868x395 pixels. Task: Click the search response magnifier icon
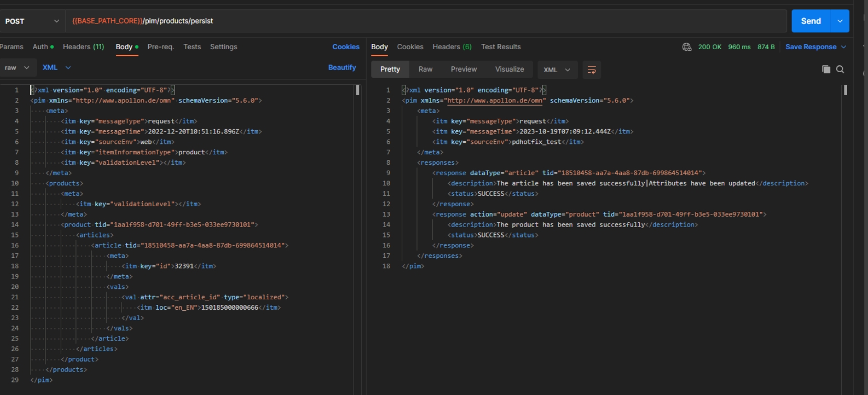tap(840, 70)
